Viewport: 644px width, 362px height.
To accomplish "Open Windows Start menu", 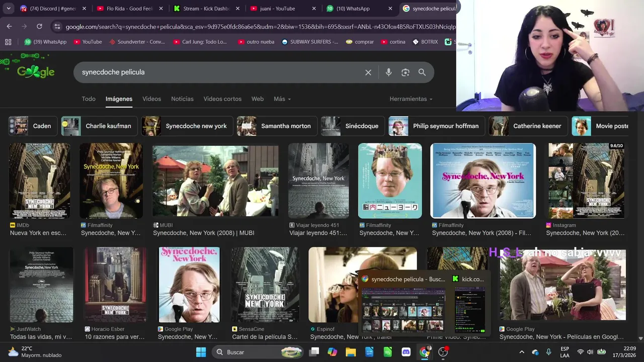I will pyautogui.click(x=201, y=352).
